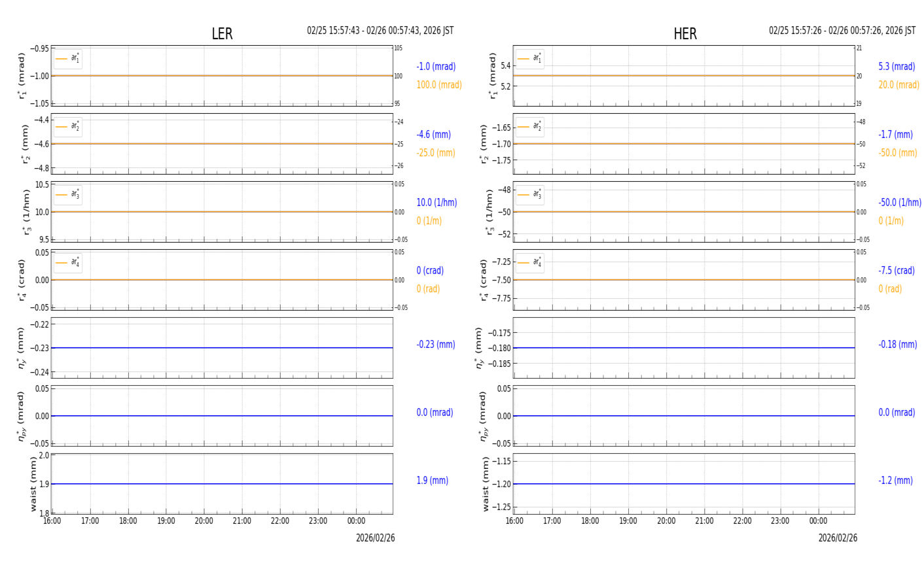924x565 pixels.
Task: Click the ∂r1* legend in the LER plot
Action: coord(68,59)
